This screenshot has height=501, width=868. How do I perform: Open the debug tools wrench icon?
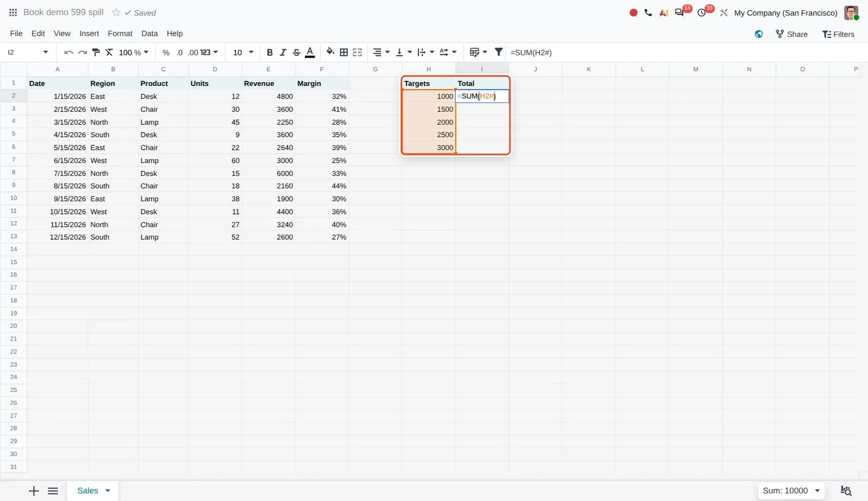pos(724,12)
